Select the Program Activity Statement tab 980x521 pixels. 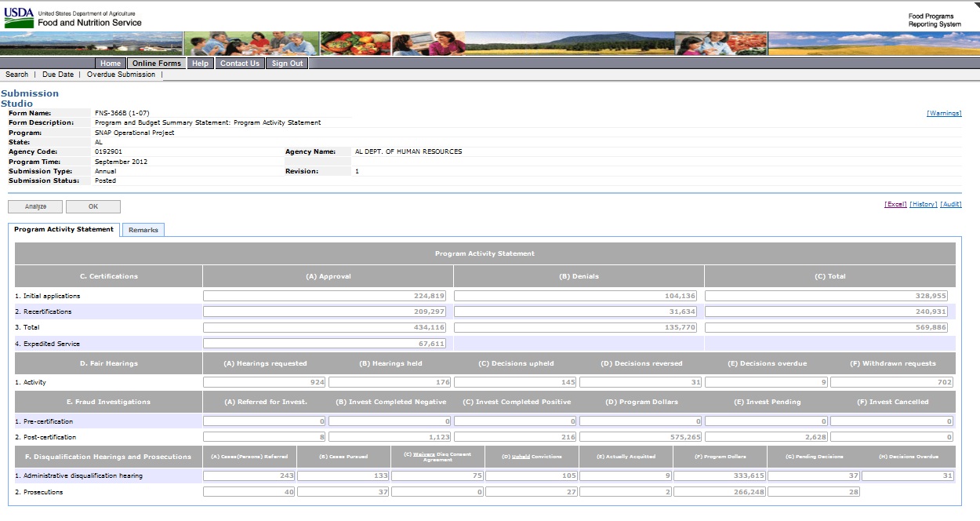tap(64, 230)
